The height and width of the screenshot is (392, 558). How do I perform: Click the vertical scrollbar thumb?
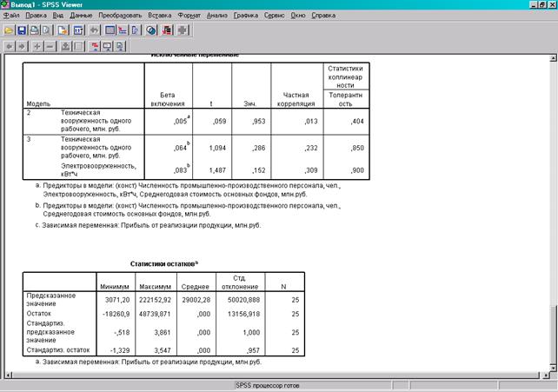[554, 335]
